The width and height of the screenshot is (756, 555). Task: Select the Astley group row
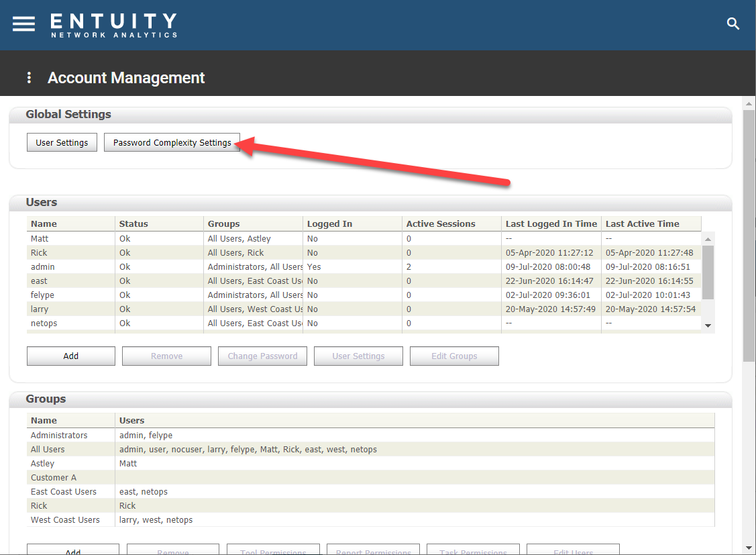(x=371, y=463)
